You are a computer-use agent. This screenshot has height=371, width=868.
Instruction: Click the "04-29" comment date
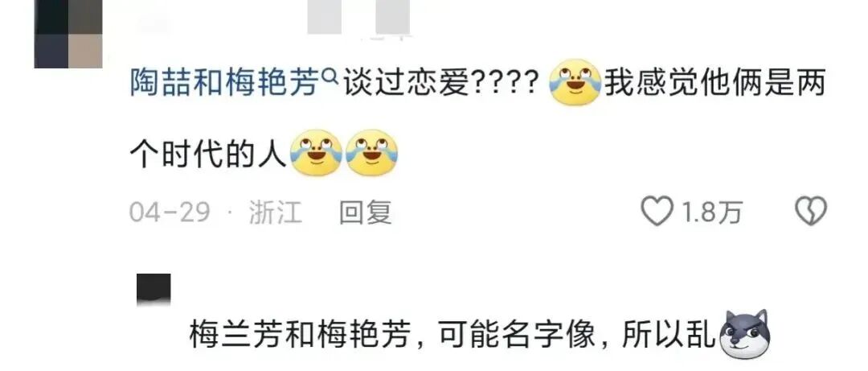pos(170,212)
